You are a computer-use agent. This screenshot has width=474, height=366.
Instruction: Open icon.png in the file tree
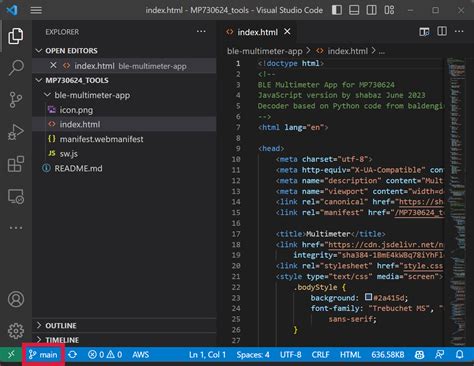(x=124, y=110)
